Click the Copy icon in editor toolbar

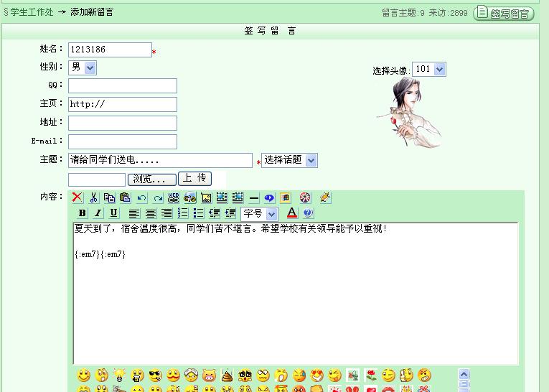click(x=109, y=197)
